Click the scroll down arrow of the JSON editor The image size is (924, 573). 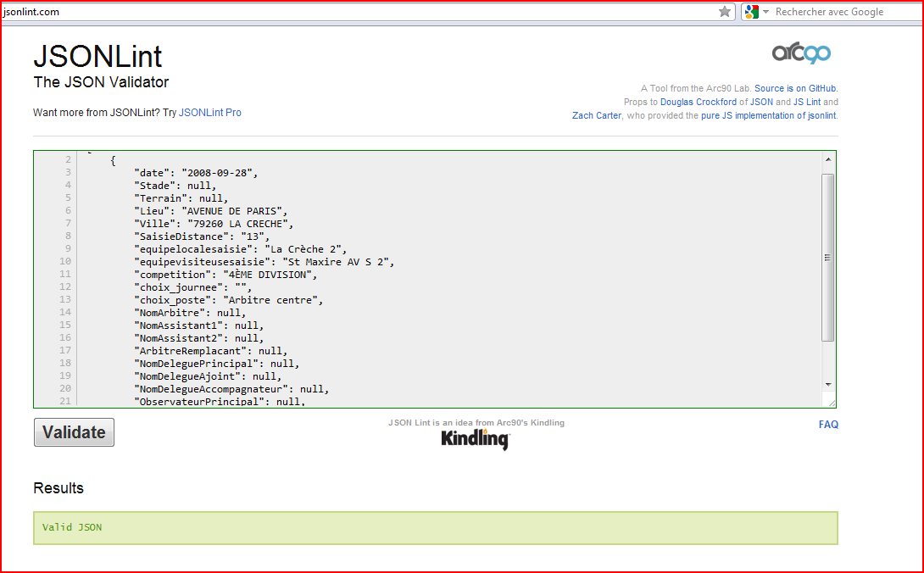[x=828, y=384]
